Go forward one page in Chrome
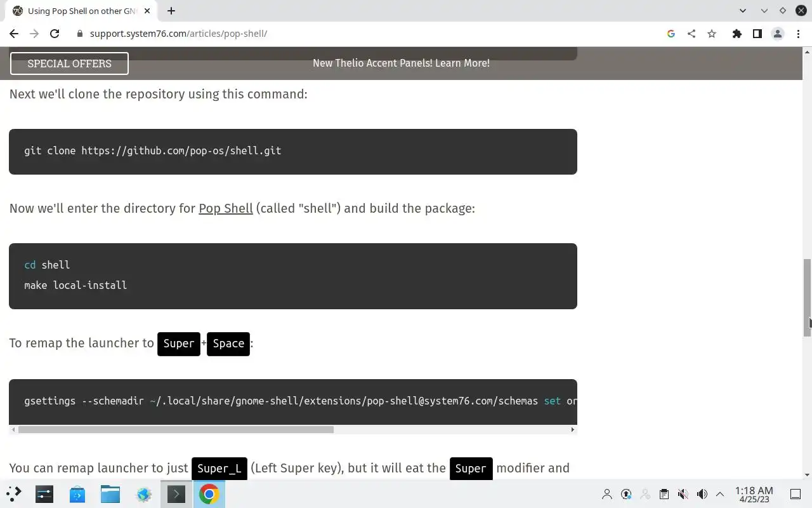The image size is (812, 508). click(x=34, y=34)
